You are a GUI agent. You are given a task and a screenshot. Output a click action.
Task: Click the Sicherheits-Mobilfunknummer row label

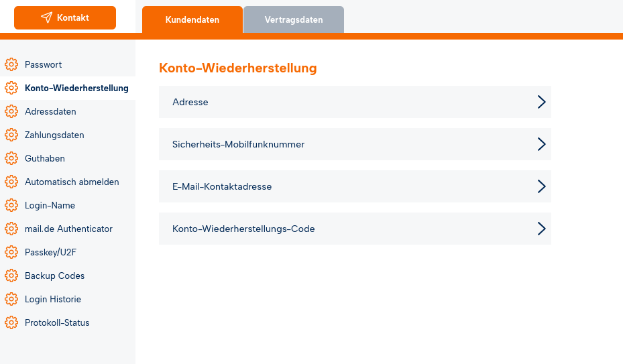[238, 144]
